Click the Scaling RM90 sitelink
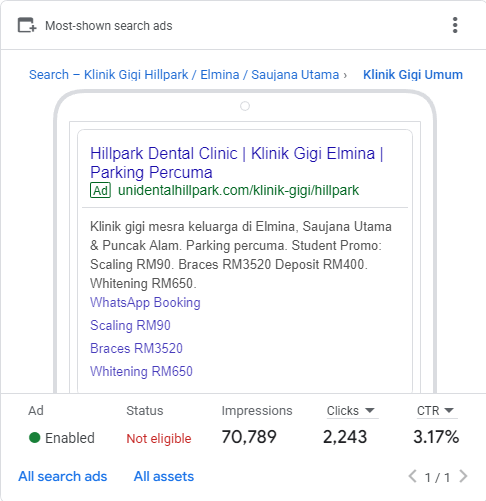This screenshot has width=486, height=501. (130, 325)
